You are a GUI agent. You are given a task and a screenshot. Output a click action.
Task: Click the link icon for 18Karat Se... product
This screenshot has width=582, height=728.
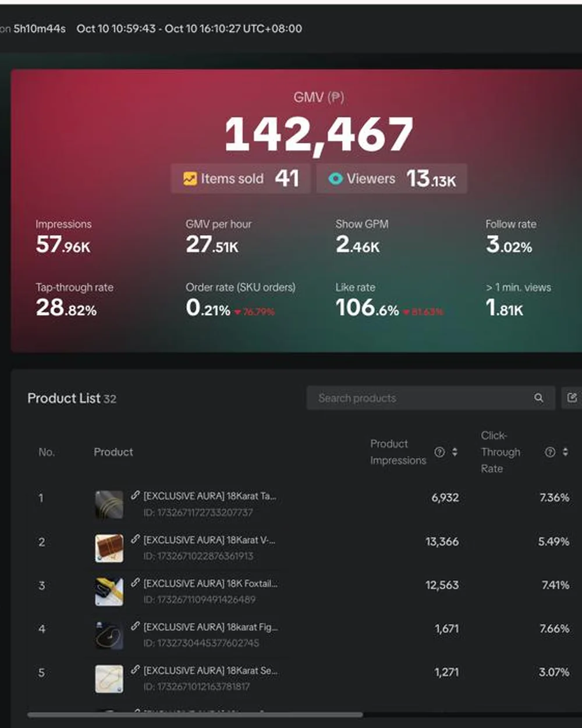click(x=135, y=670)
